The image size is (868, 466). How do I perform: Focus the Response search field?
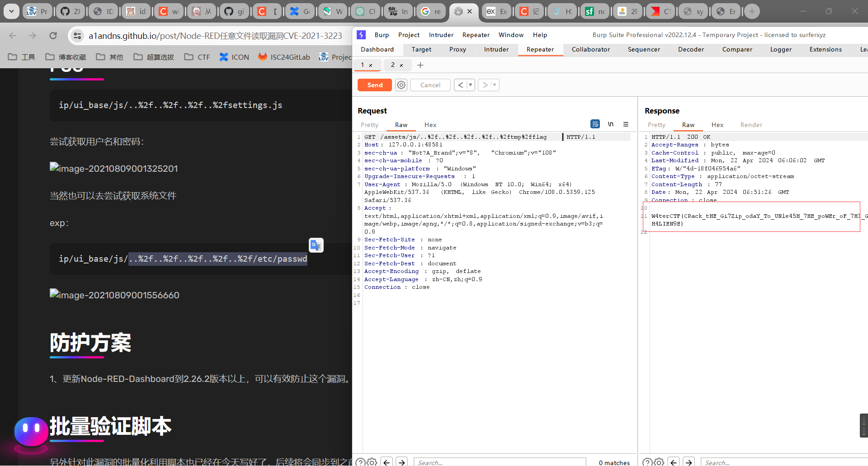(784, 462)
